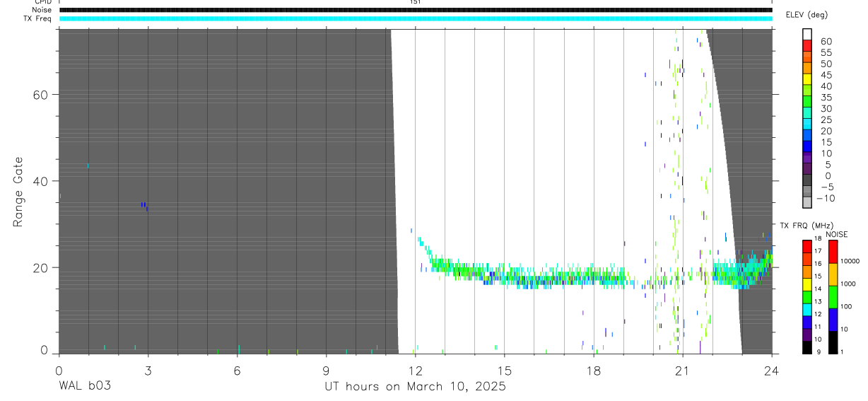Click the '45' label in the ELEV legend
868x401 pixels.
click(x=825, y=75)
